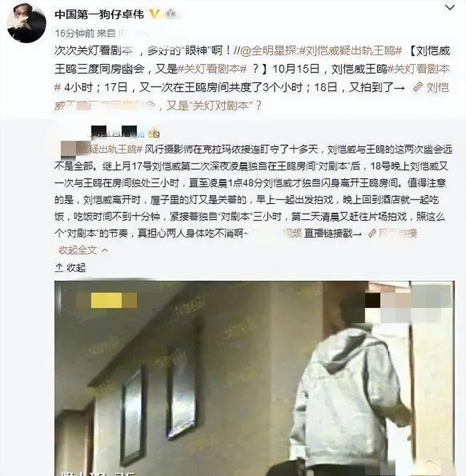
Task: Click the paperclip icon after 直播链接戳
Action: [x=372, y=233]
